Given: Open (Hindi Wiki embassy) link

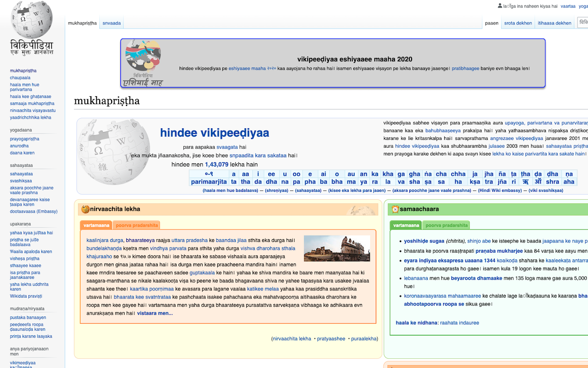Looking at the screenshot, I should tap(500, 190).
